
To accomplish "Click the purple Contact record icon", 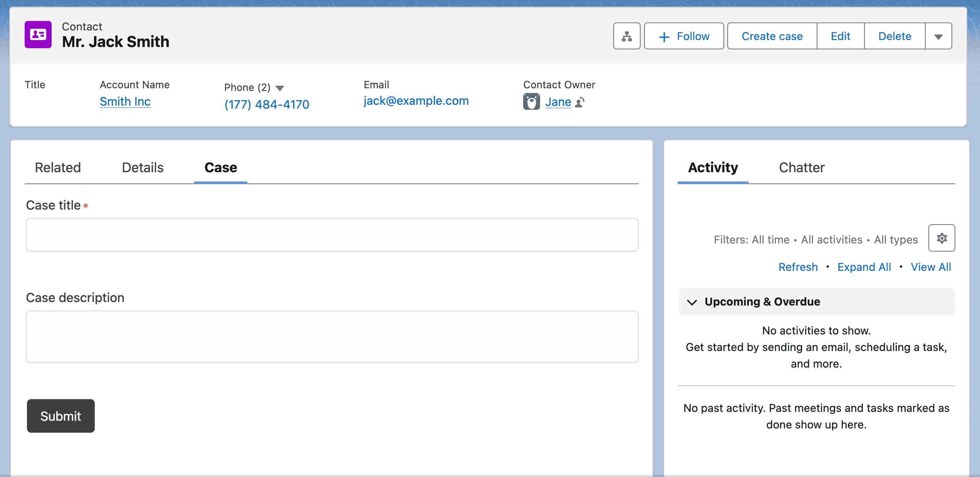I will (37, 35).
